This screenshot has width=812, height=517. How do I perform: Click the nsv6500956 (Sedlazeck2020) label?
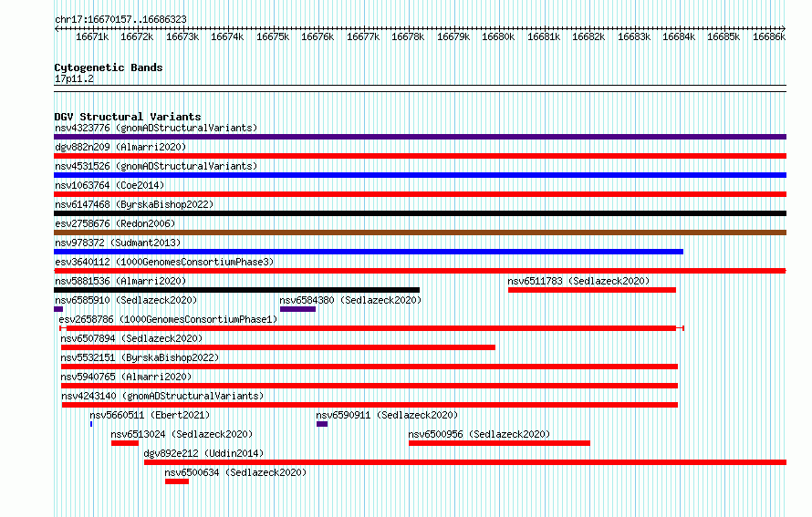[x=479, y=434]
